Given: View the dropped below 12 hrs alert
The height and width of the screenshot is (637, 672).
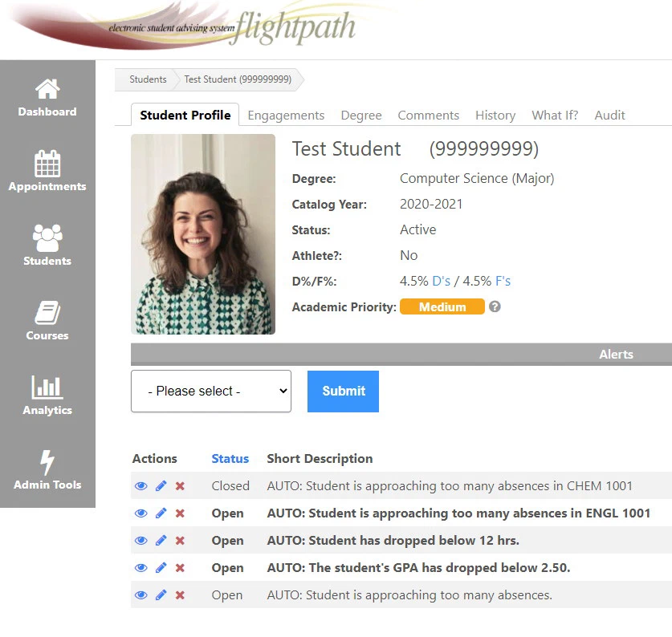Looking at the screenshot, I should point(141,541).
